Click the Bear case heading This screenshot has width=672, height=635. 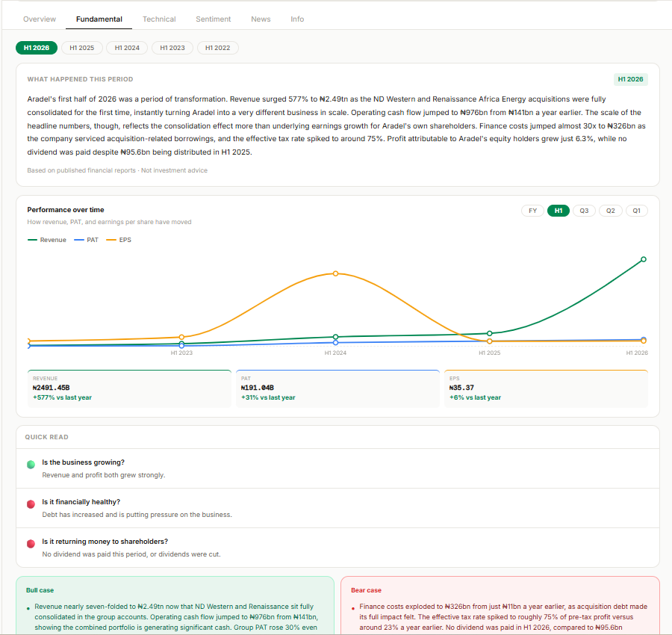pyautogui.click(x=366, y=590)
